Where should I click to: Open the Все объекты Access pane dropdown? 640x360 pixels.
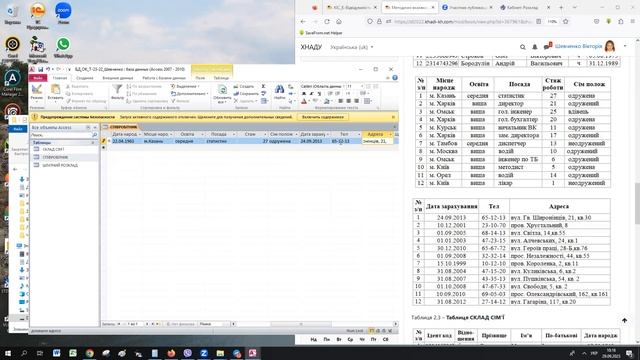[x=88, y=128]
